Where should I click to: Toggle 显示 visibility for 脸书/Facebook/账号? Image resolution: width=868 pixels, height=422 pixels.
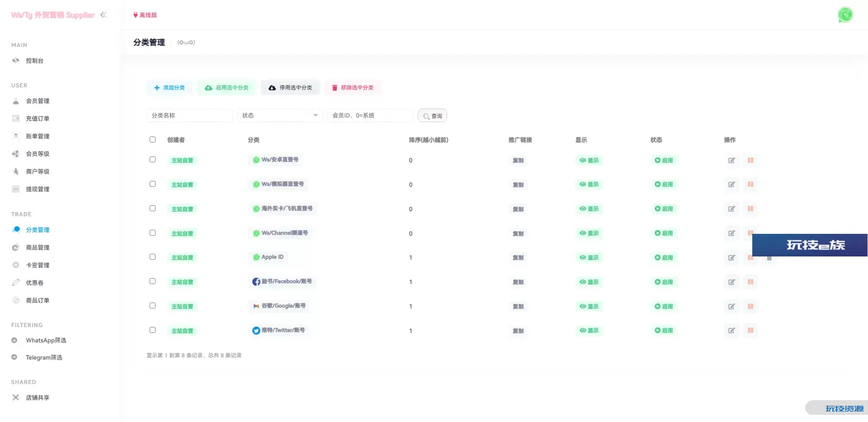coord(589,282)
